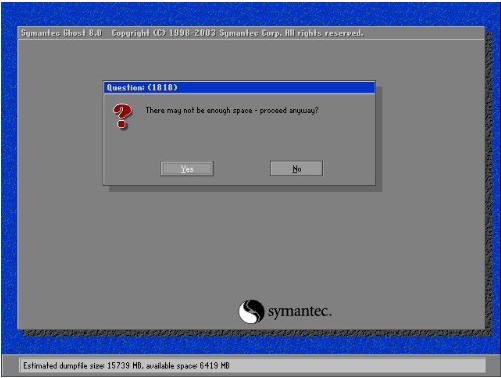Image resolution: width=501 pixels, height=378 pixels.
Task: Click the (1818) code in the dialog title
Action: pos(162,88)
